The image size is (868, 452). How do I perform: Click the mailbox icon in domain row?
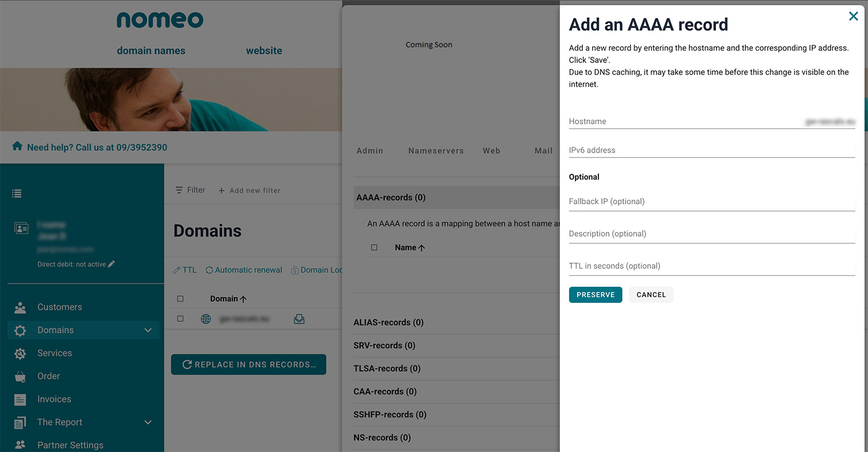click(x=299, y=319)
